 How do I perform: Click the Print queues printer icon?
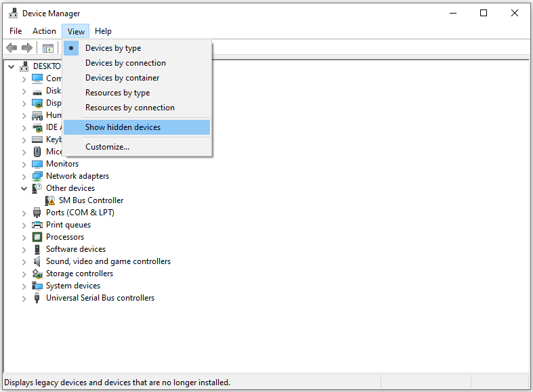(37, 225)
